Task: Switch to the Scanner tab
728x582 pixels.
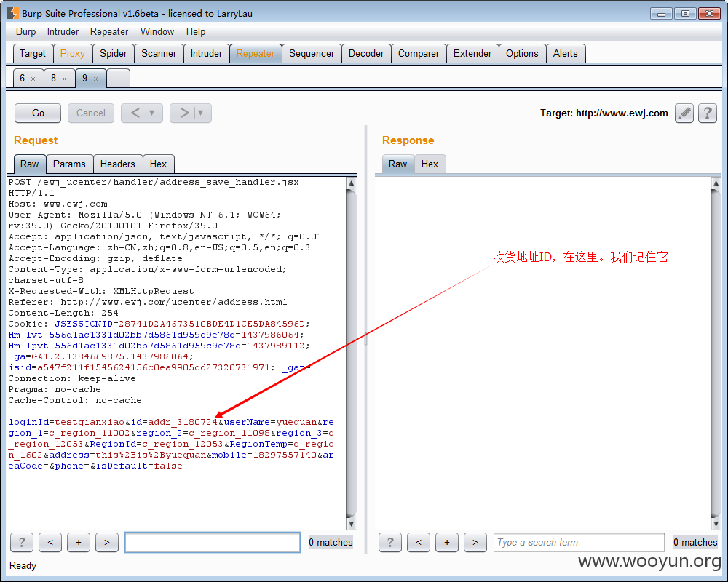Action: (x=159, y=53)
